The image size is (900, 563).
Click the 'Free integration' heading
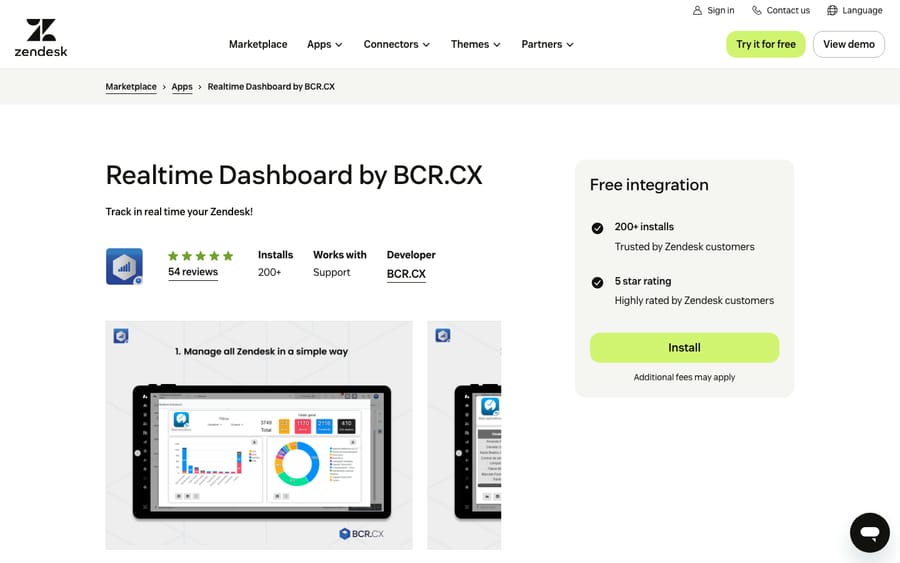tap(649, 185)
